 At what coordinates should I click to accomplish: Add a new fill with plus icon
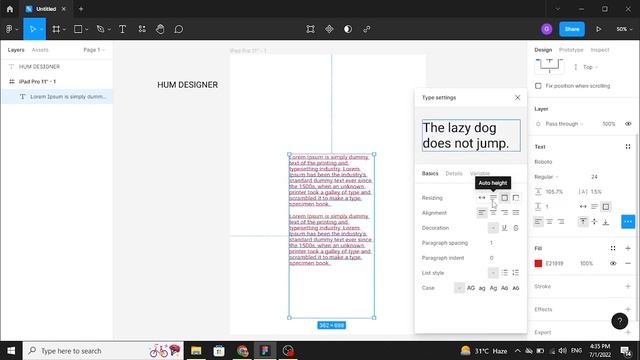[x=628, y=248]
